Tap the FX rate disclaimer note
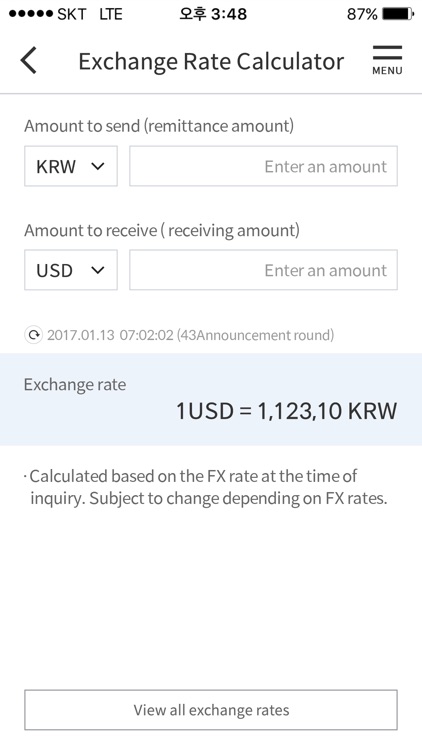This screenshot has width=422, height=750. tap(206, 487)
